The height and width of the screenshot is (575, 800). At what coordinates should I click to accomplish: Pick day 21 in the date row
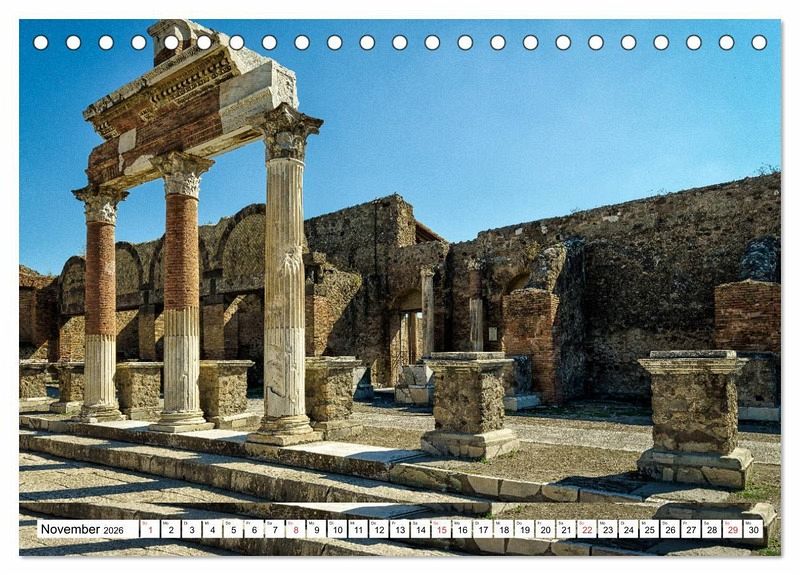pyautogui.click(x=566, y=529)
